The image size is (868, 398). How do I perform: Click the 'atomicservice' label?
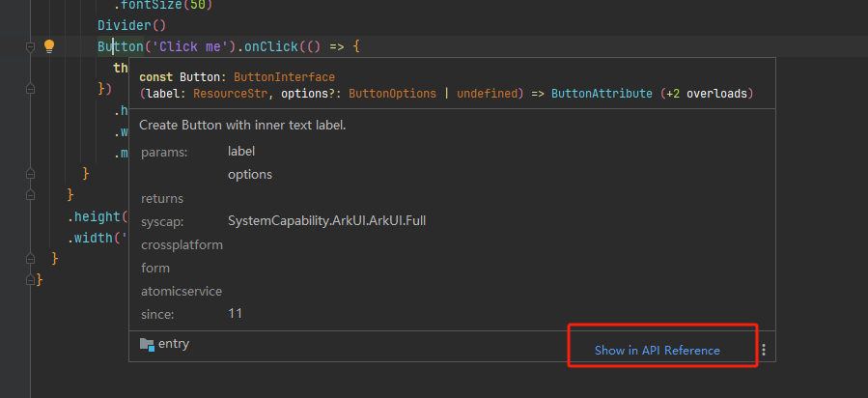[182, 291]
